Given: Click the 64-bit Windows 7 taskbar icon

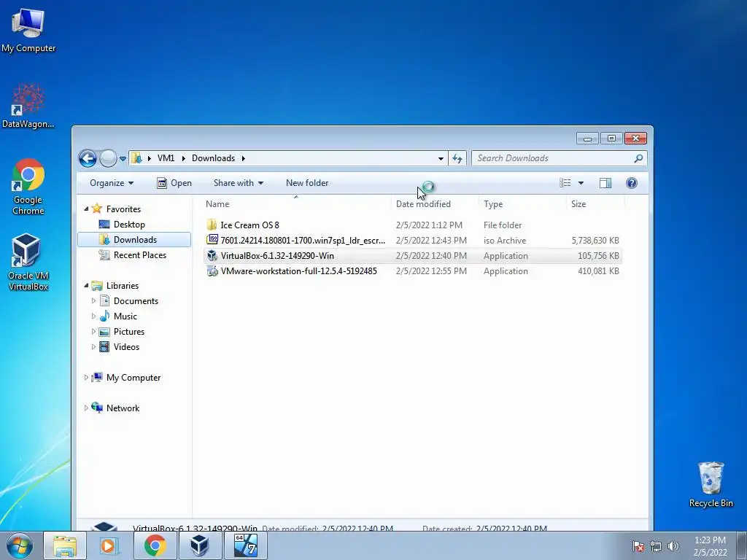Looking at the screenshot, I should coord(246,545).
